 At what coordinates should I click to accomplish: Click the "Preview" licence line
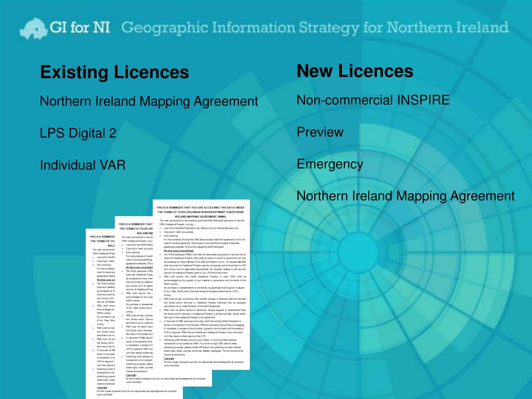(320, 132)
